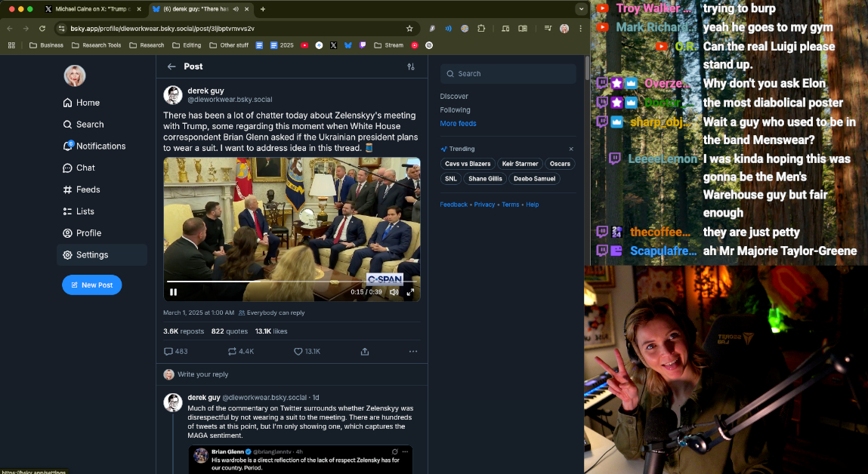The image size is (868, 474).
Task: Mute the video using speaker icon
Action: [394, 292]
